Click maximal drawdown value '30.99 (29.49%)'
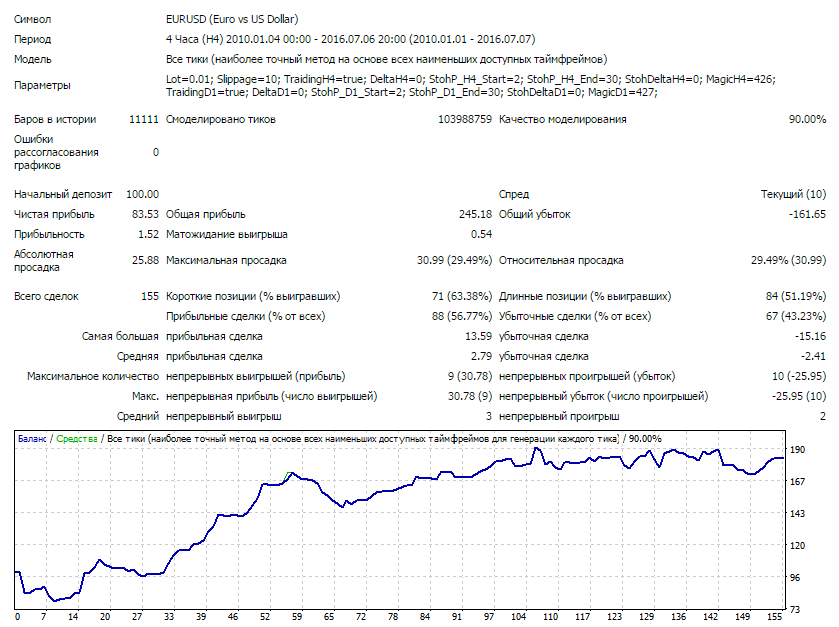 click(454, 261)
